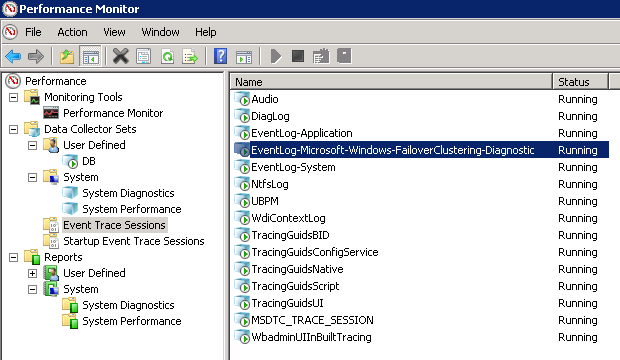Go back with the blue arrow

pos(13,57)
